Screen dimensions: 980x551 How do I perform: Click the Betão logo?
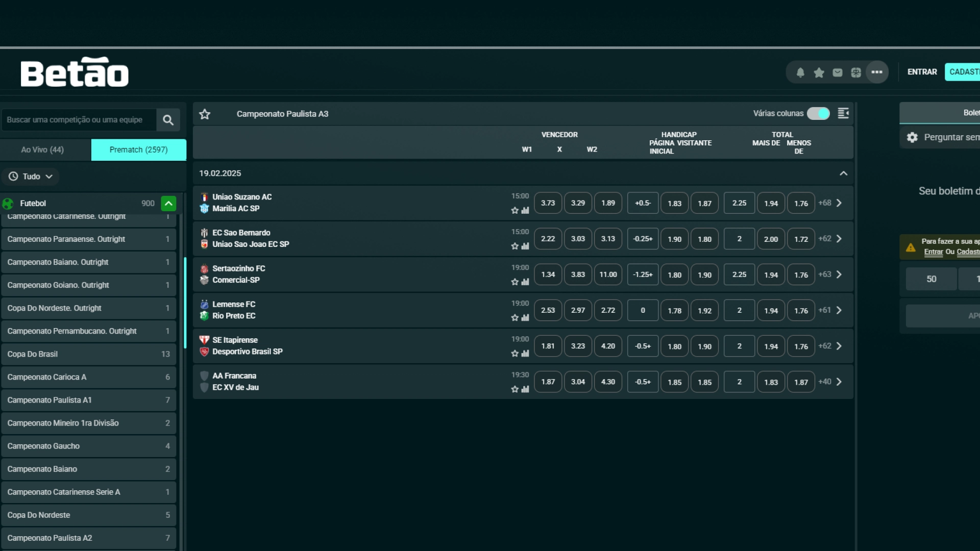click(x=75, y=72)
